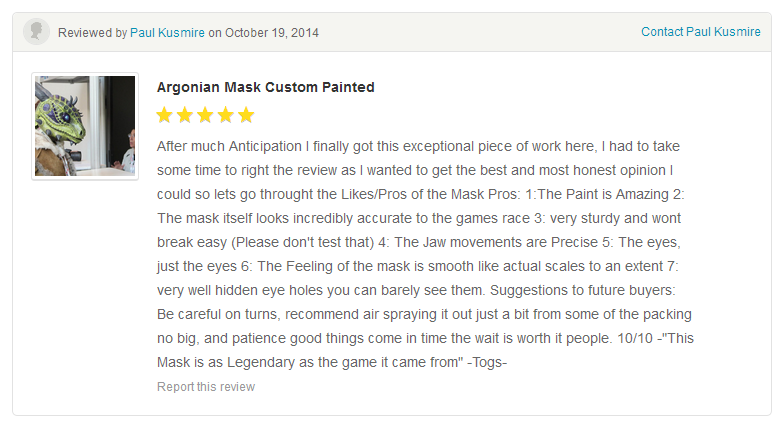Click the '(Please don't test that)' parenthetical
This screenshot has width=780, height=427.
point(302,242)
